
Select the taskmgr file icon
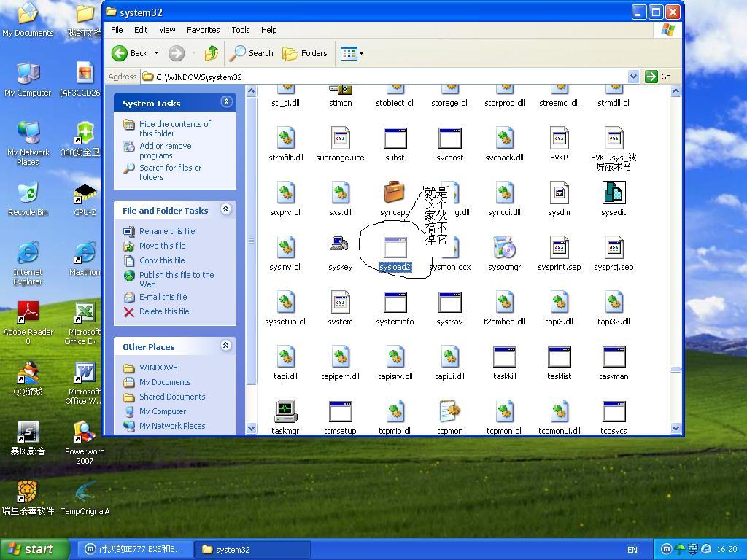[285, 412]
